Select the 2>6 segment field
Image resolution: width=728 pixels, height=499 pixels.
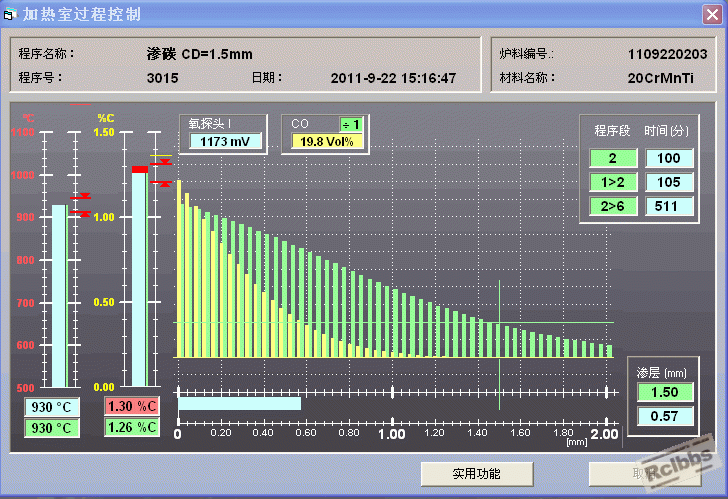613,206
